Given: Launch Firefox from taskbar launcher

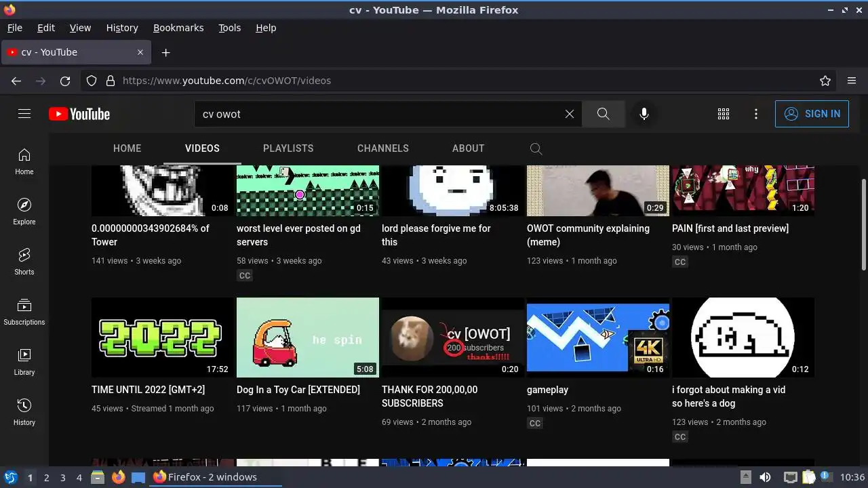Looking at the screenshot, I should coord(118,477).
